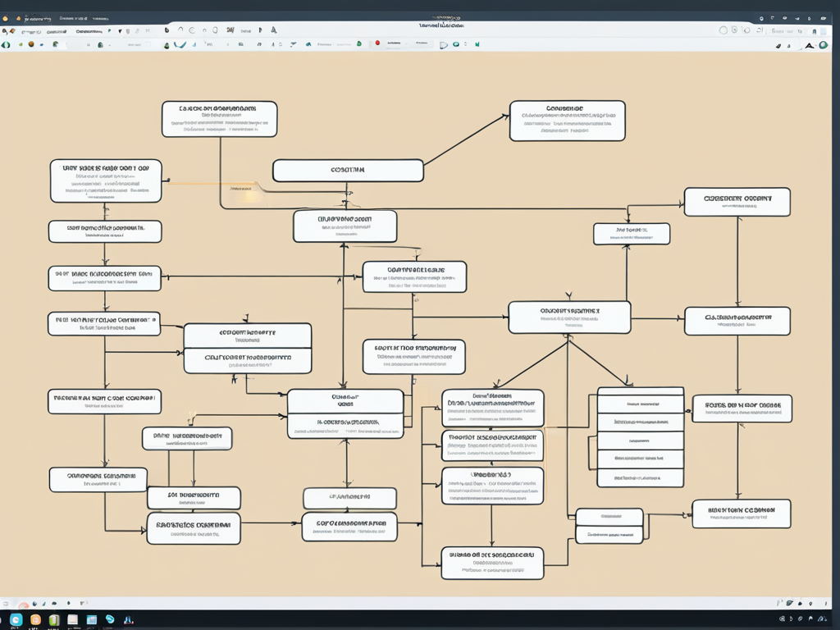Select the top row of the stacked list box
840x630 pixels.
[x=640, y=404]
